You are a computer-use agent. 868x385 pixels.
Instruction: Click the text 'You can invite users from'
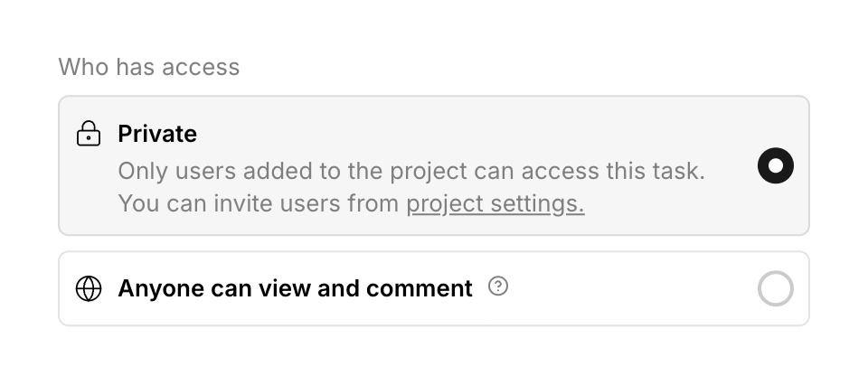(259, 203)
